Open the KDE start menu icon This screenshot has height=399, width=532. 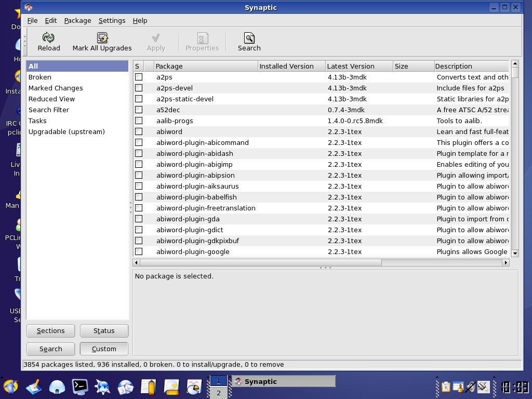tap(11, 386)
